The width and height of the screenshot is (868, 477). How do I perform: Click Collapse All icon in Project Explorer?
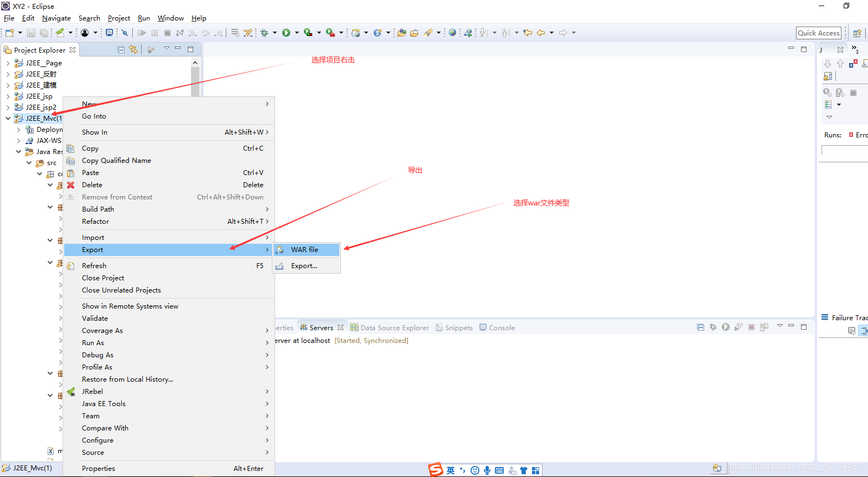[121, 49]
